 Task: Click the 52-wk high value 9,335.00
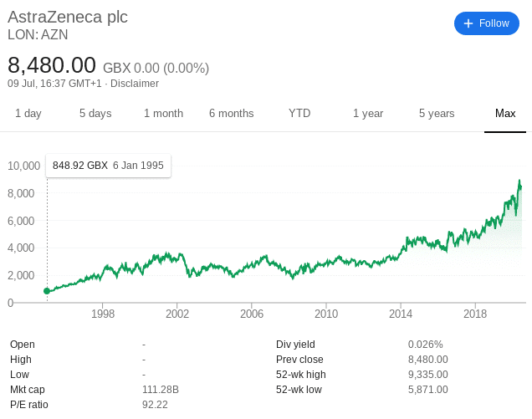tap(427, 375)
